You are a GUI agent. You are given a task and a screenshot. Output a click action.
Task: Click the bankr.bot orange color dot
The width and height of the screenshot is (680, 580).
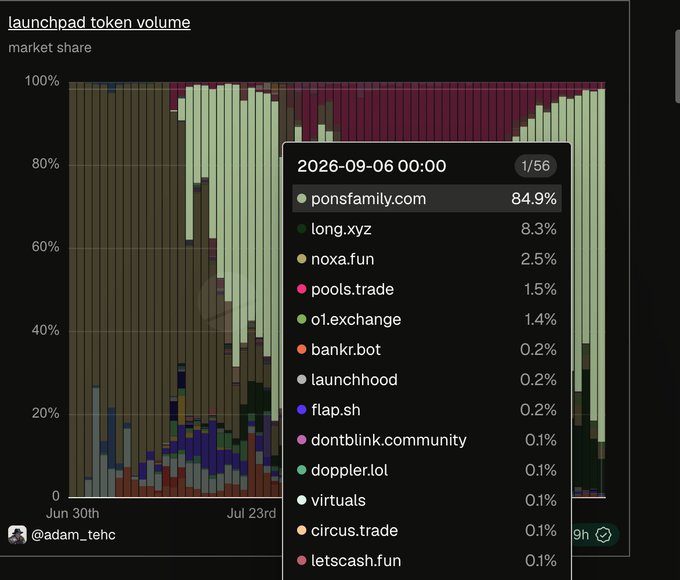(302, 350)
